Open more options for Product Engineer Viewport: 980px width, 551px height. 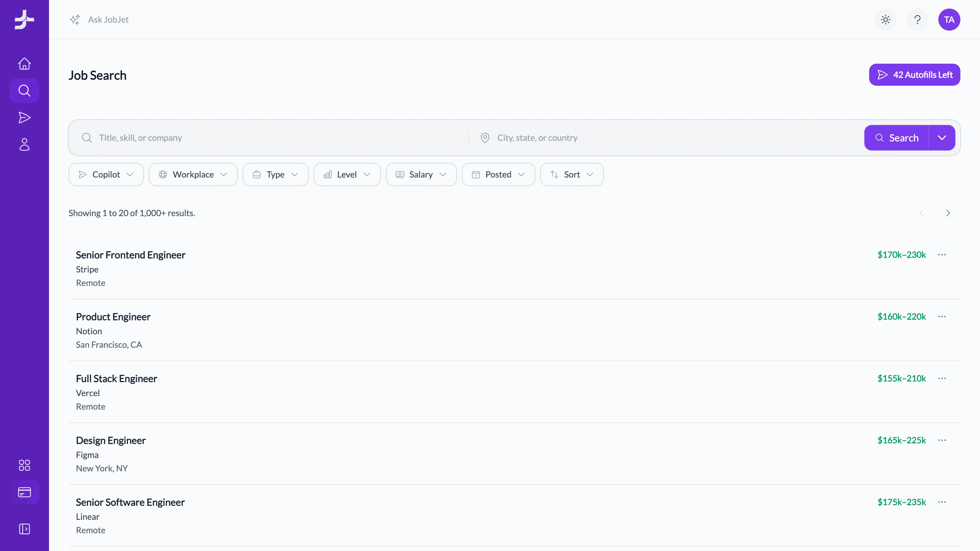(x=942, y=317)
